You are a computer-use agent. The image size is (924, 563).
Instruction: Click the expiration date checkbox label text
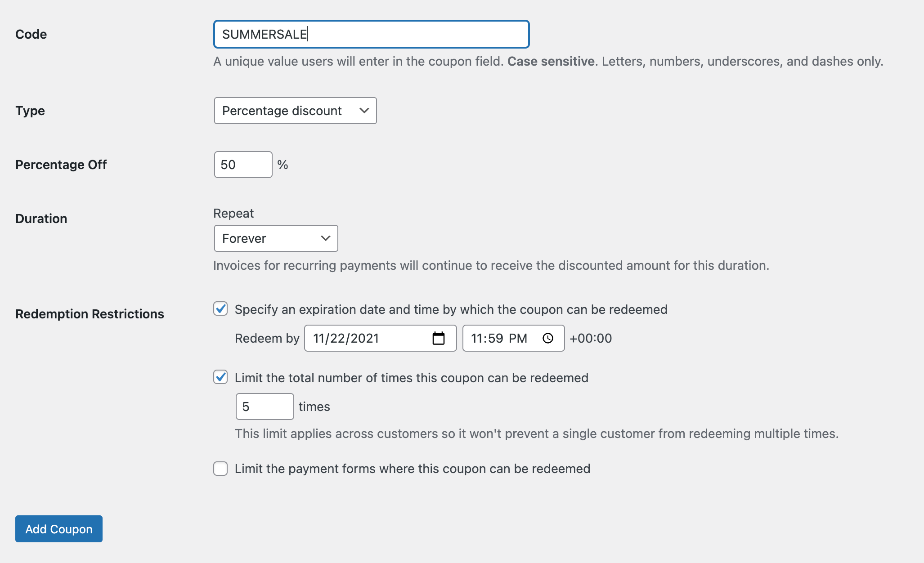point(451,309)
